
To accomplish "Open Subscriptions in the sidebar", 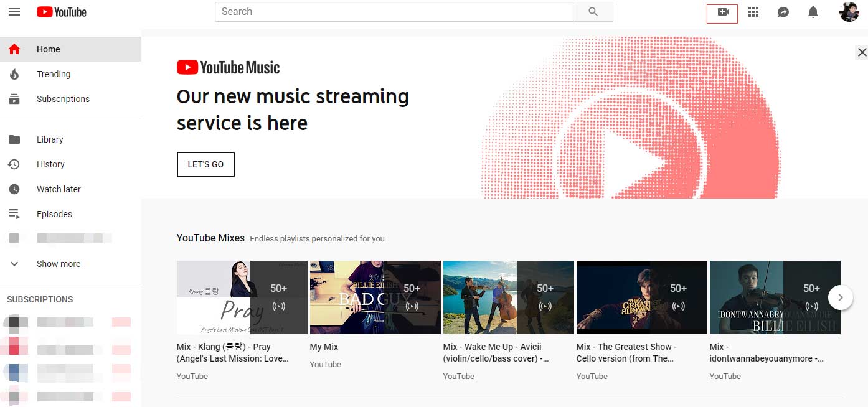I will click(70, 99).
